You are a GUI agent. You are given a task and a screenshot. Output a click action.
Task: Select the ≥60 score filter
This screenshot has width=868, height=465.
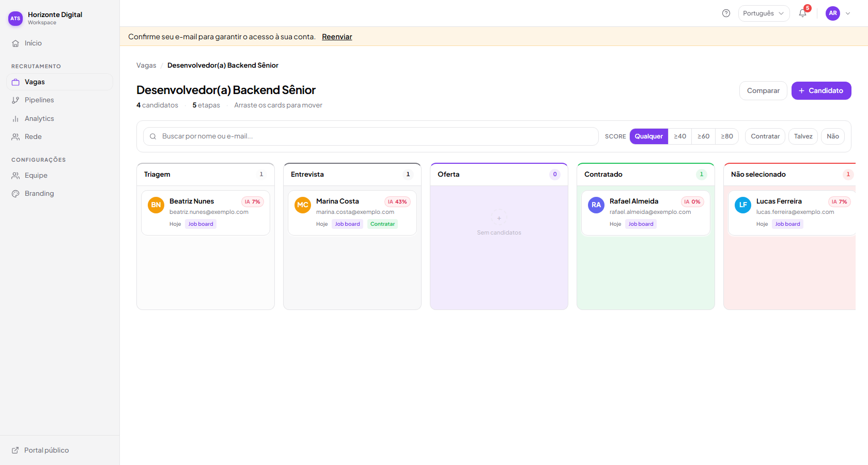pos(703,136)
